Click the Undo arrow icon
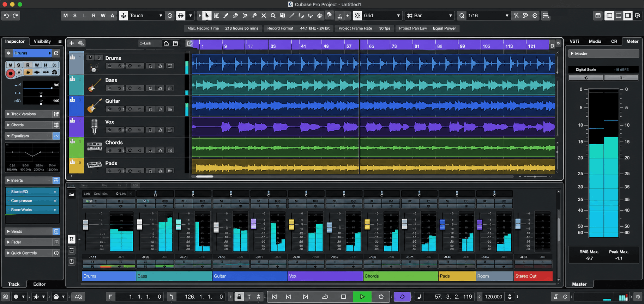Image resolution: width=644 pixels, height=304 pixels. tap(6, 16)
